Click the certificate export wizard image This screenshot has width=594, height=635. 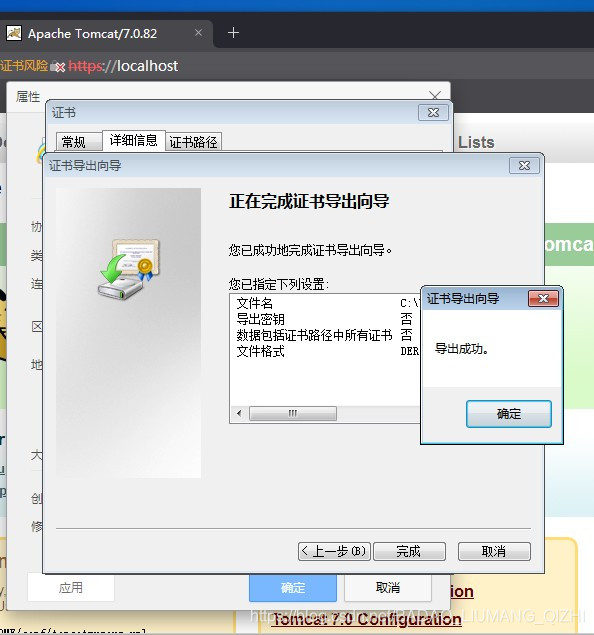pyautogui.click(x=128, y=332)
